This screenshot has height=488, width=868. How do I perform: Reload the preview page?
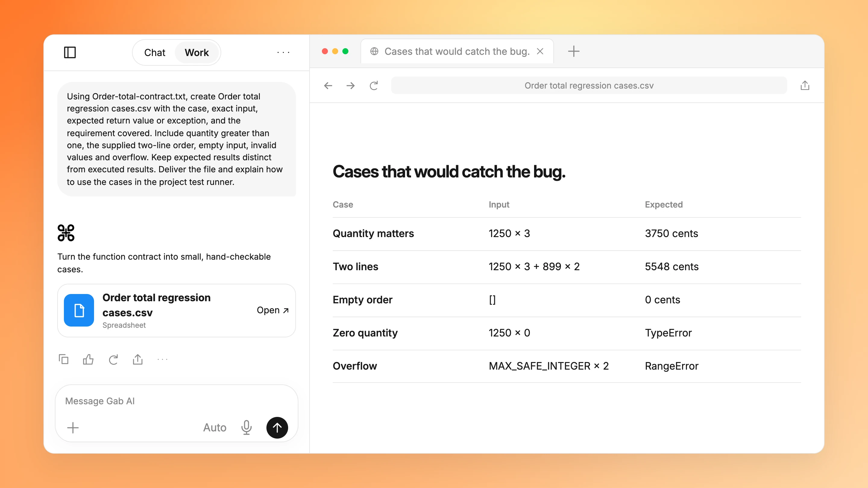[374, 86]
